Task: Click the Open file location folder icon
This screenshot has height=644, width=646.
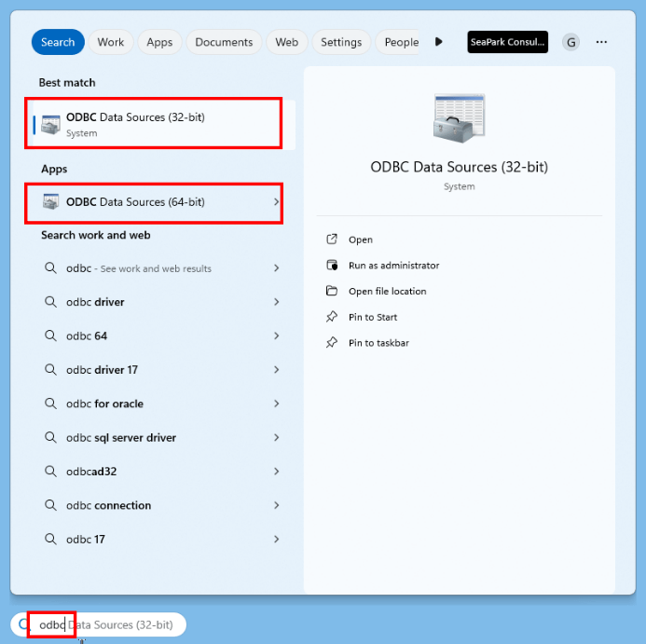Action: [332, 291]
